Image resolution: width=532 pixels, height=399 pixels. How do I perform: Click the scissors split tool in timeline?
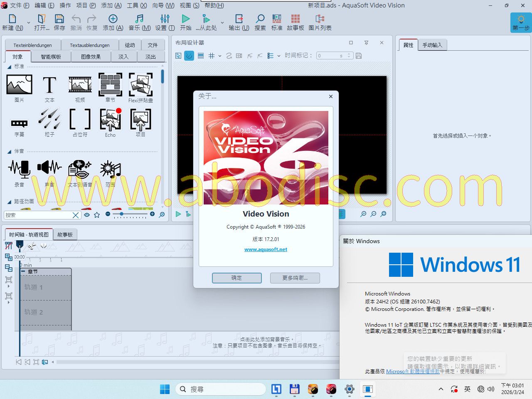pyautogui.click(x=32, y=246)
